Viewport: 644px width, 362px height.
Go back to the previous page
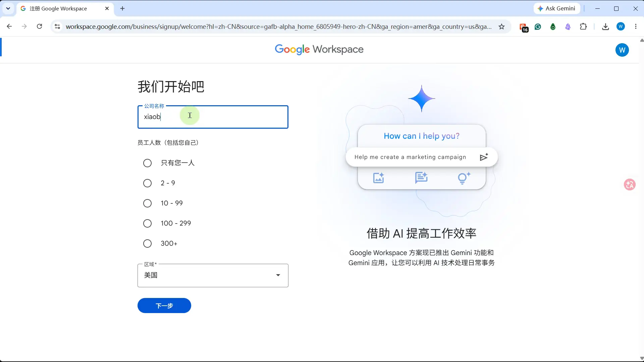click(9, 26)
